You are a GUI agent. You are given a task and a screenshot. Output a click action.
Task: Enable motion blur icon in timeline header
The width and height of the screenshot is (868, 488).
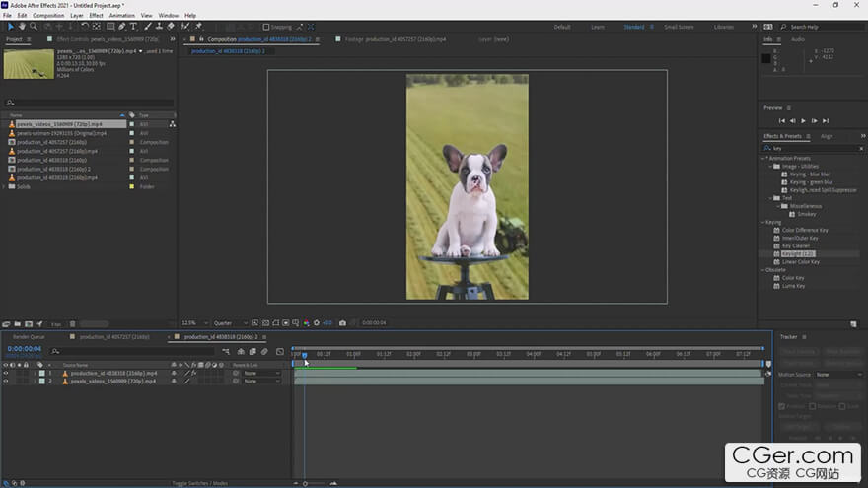coord(264,351)
